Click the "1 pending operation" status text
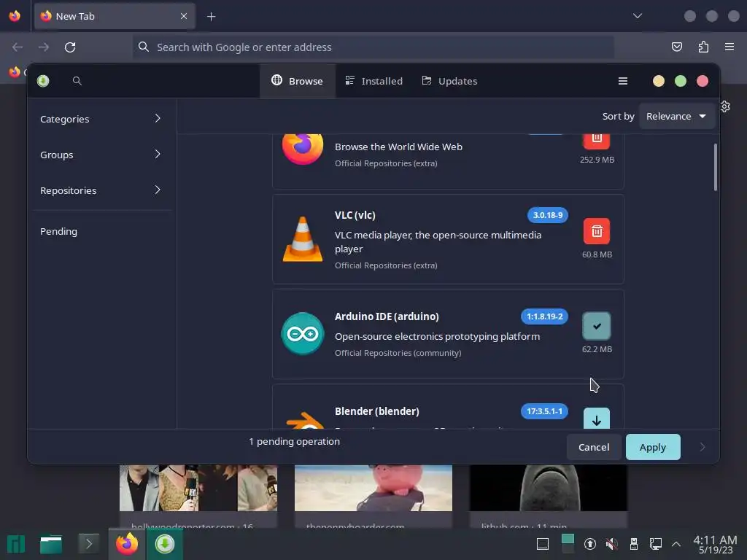Viewport: 747px width, 560px height. click(x=295, y=441)
